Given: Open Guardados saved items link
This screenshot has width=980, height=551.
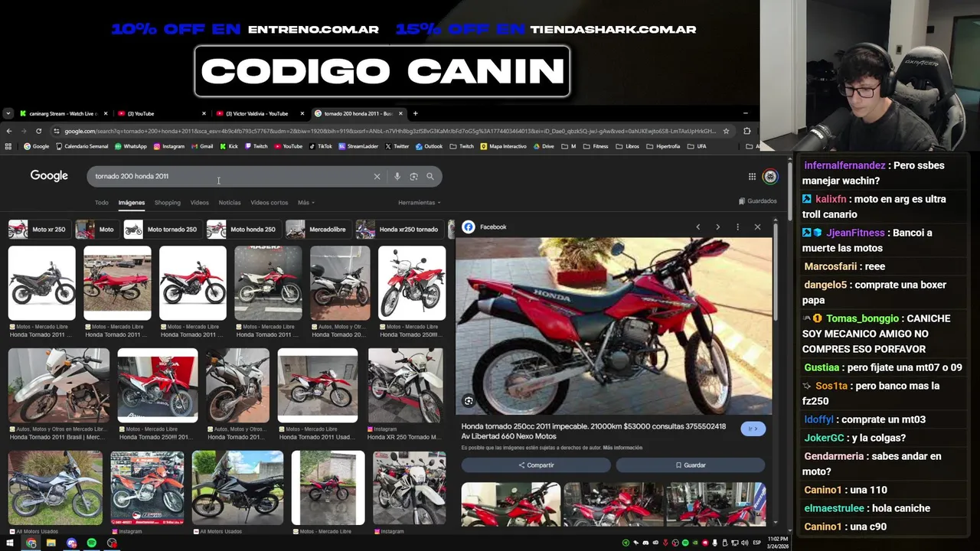Looking at the screenshot, I should coord(757,201).
